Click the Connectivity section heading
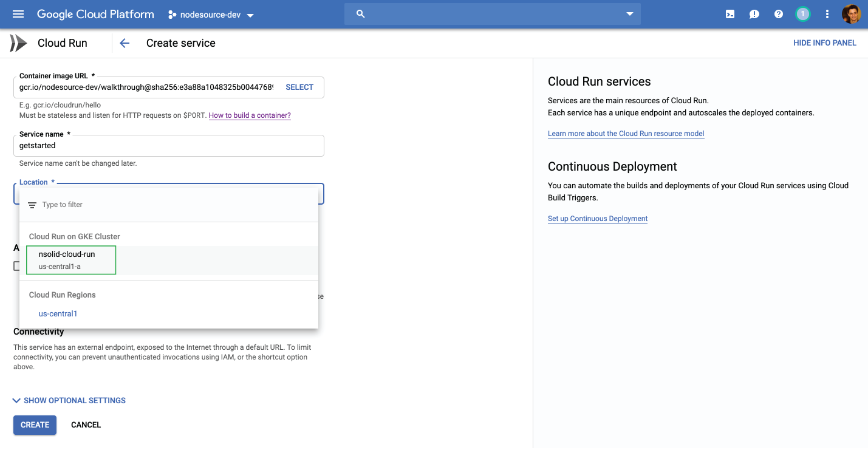Viewport: 868px width, 450px height. tap(39, 332)
